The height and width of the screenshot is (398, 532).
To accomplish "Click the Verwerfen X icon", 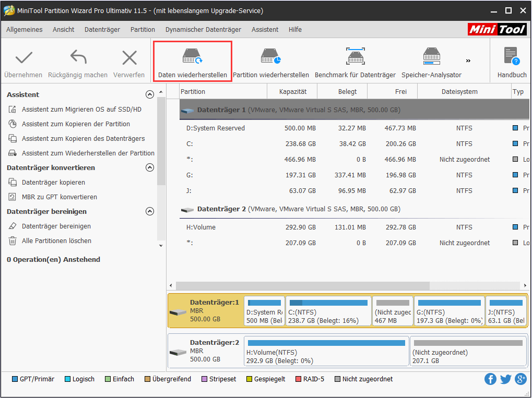I will (x=129, y=57).
